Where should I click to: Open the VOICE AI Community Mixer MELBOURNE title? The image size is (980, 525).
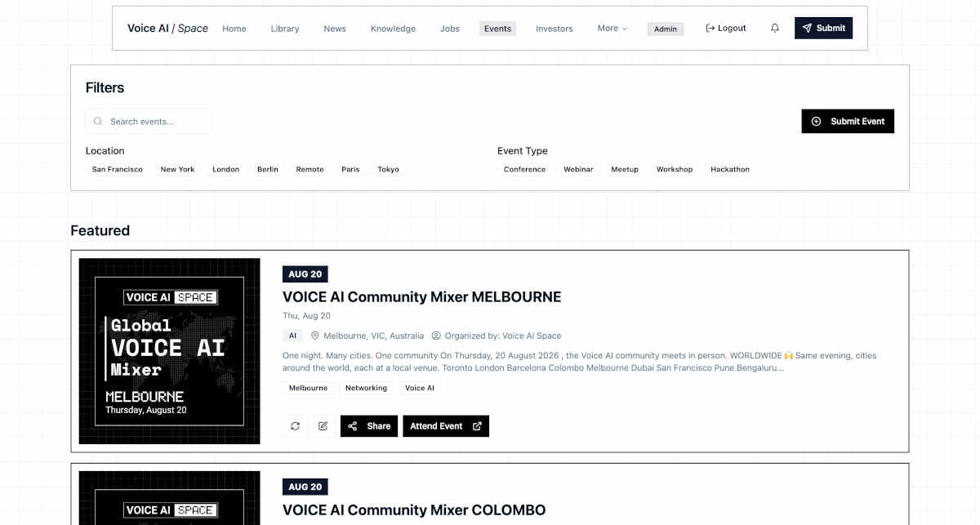coord(421,296)
